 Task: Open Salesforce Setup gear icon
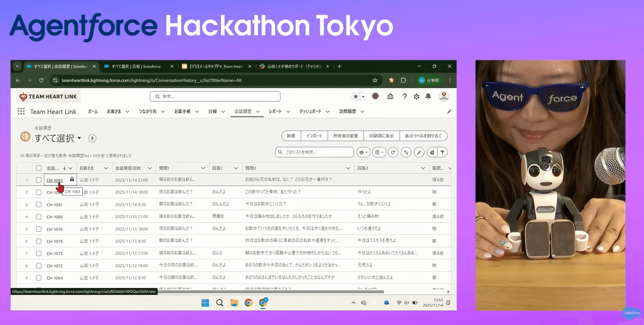(x=416, y=97)
